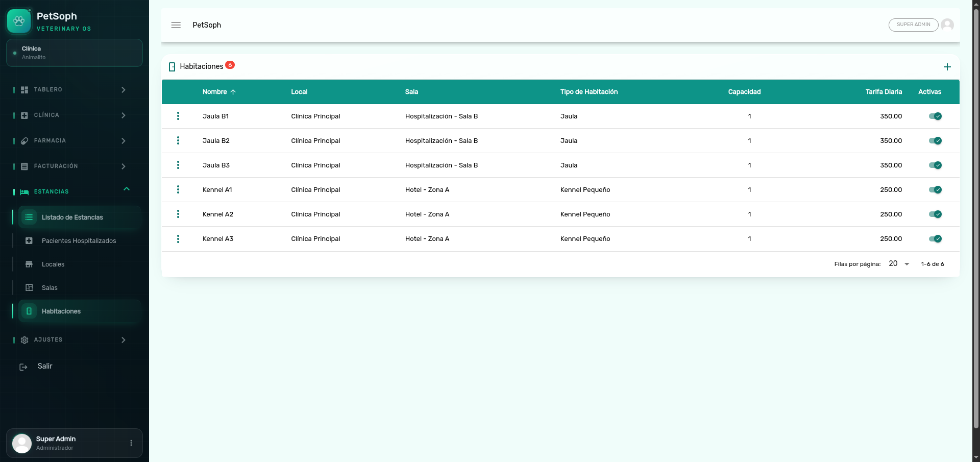Open row actions menu for Kennel A2
Screen dimensions: 980x462
click(178, 214)
